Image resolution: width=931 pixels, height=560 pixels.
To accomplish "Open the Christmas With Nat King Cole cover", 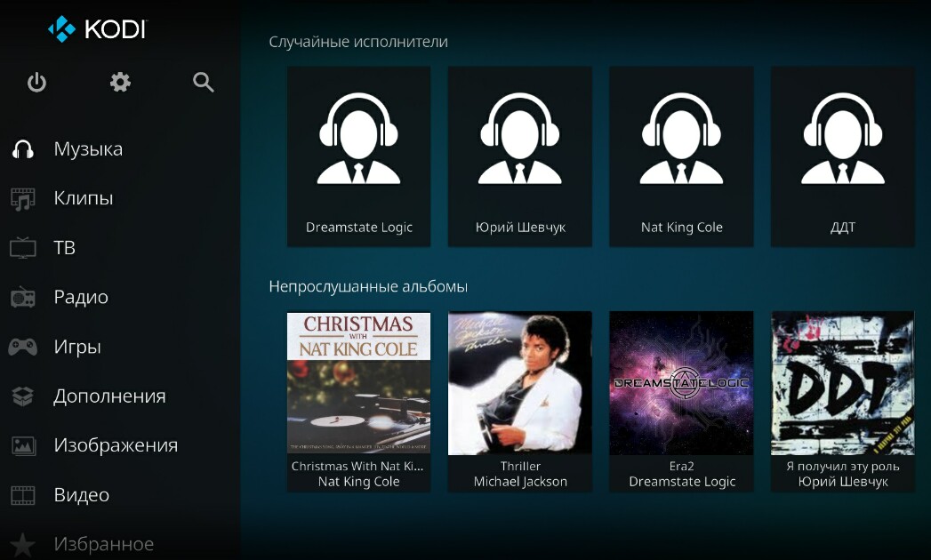I will 358,383.
